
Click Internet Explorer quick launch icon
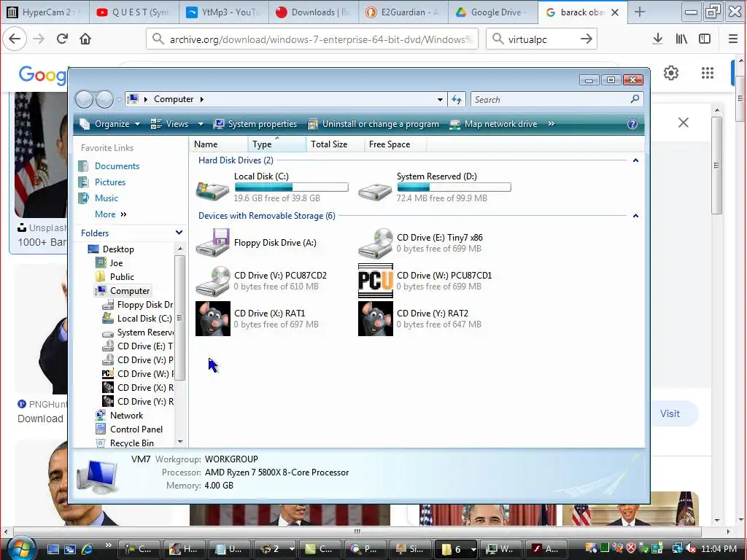[x=88, y=549]
